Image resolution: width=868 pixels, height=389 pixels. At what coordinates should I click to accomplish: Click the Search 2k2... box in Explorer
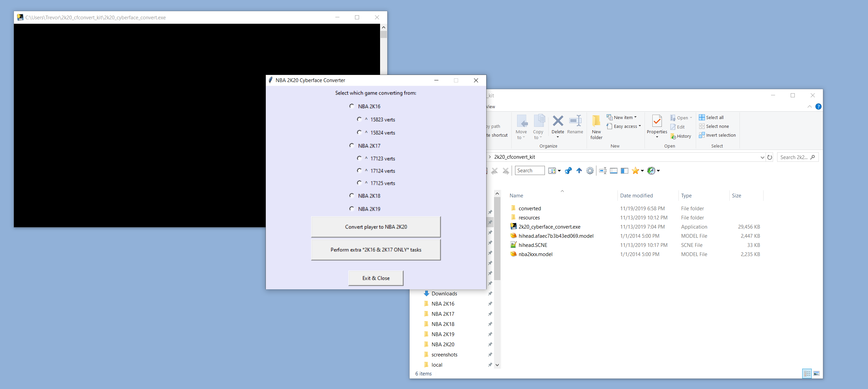coord(798,157)
